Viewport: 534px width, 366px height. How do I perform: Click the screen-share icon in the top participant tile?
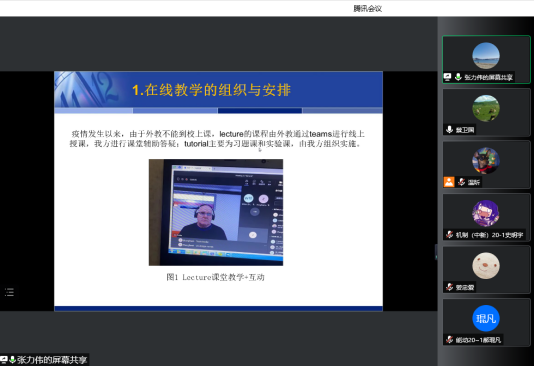point(448,77)
